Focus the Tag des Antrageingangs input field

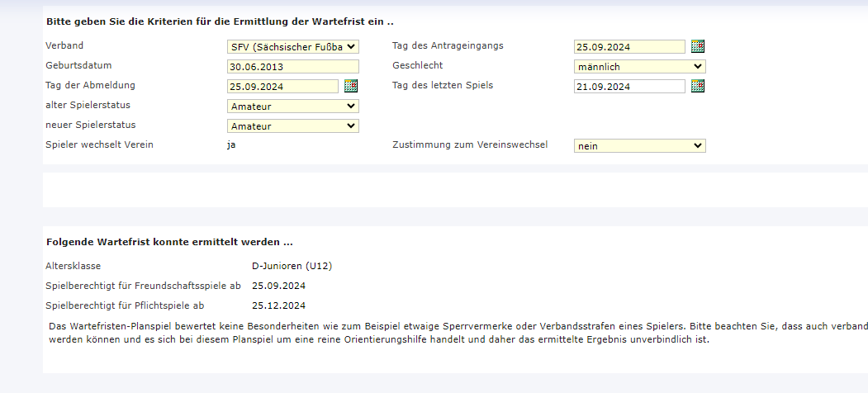pos(628,47)
